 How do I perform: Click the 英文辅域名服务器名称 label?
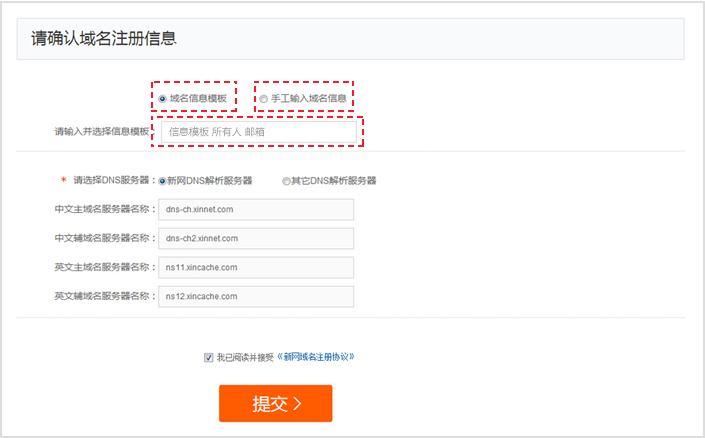click(x=104, y=297)
